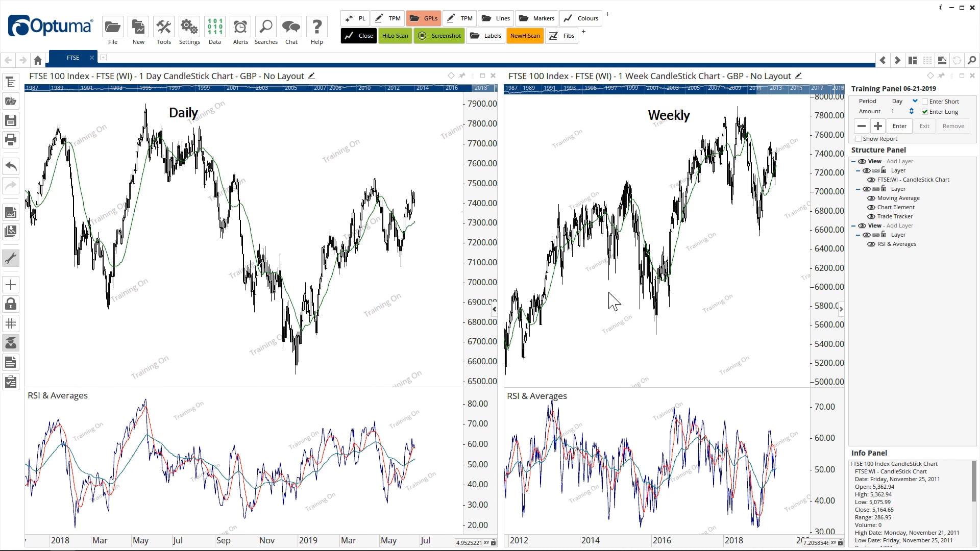Open the File menu icon
980x551 pixels.
pos(112,27)
